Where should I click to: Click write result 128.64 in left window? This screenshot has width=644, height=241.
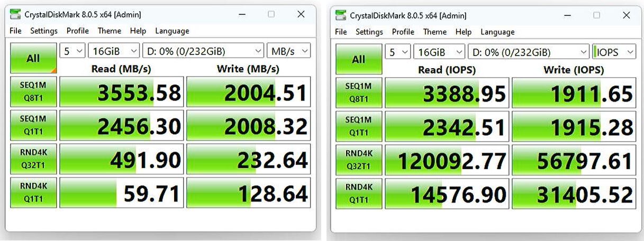(x=248, y=192)
